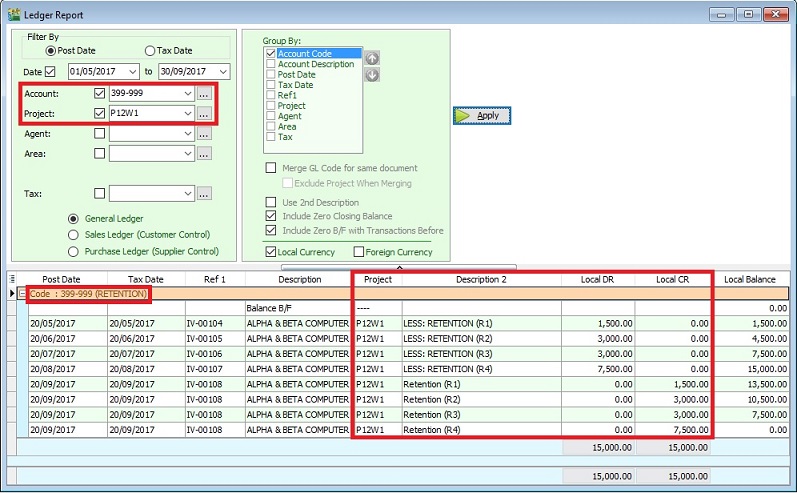Image resolution: width=797 pixels, height=493 pixels.
Task: Click the move-down arrow icon beside Group By list
Action: pos(372,75)
